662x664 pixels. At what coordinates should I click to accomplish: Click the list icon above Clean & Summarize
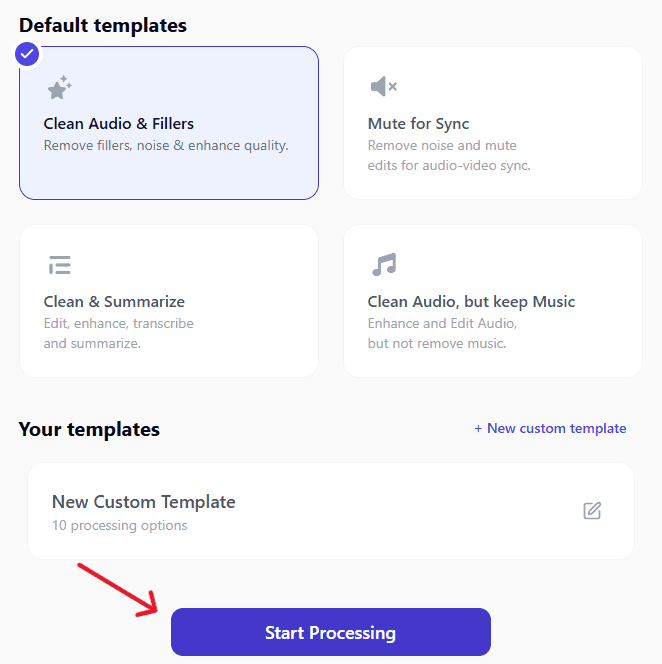[x=59, y=265]
